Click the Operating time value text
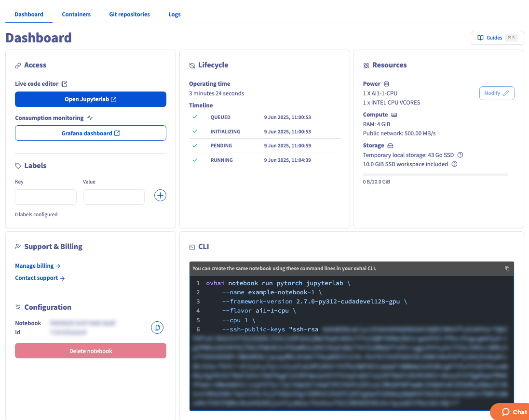Viewport: 529px width, 420px height. coord(216,93)
